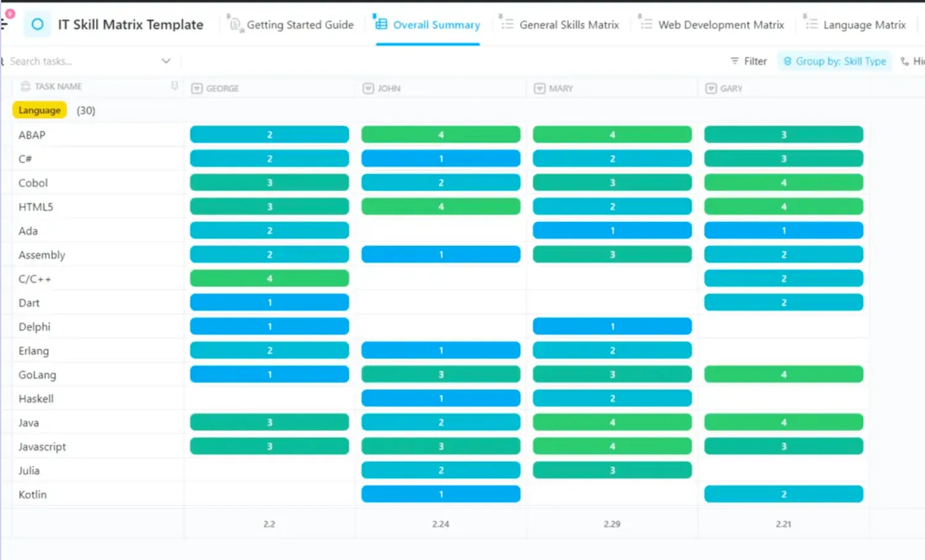Collapse the Language group label
Image resolution: width=925 pixels, height=560 pixels.
pyautogui.click(x=39, y=110)
